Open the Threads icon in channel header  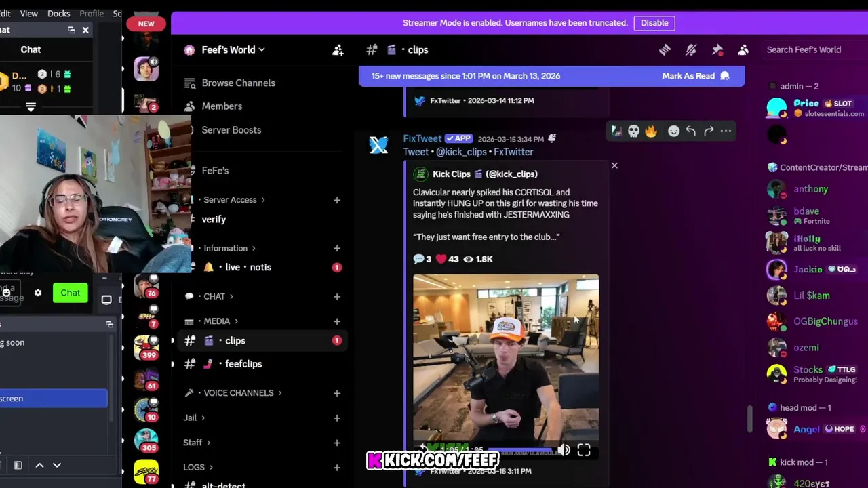tap(665, 49)
